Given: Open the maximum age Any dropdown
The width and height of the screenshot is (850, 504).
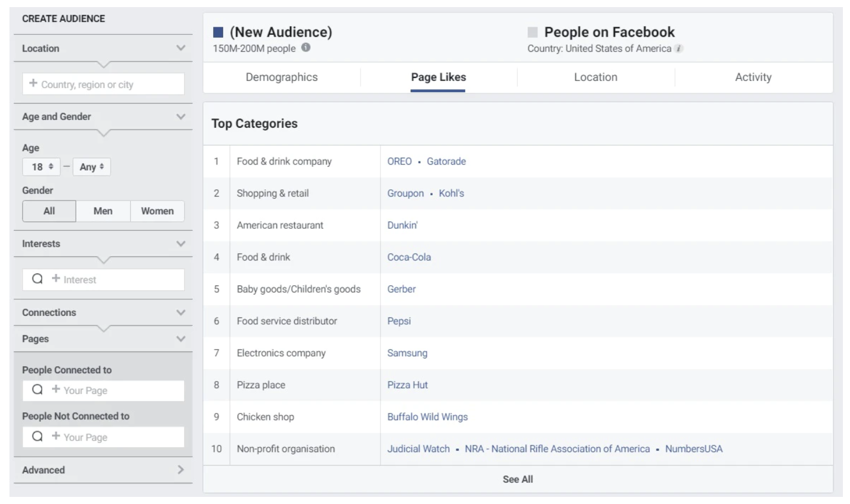Looking at the screenshot, I should tap(92, 167).
